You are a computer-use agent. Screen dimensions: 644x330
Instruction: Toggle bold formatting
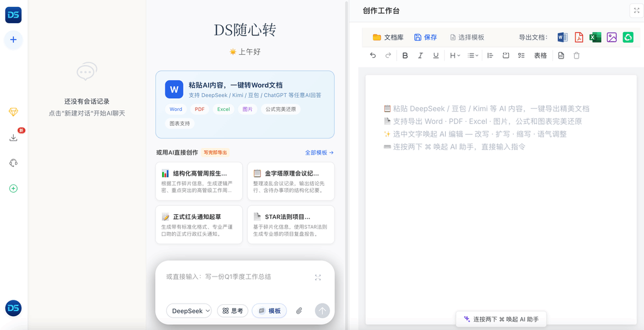(x=405, y=55)
